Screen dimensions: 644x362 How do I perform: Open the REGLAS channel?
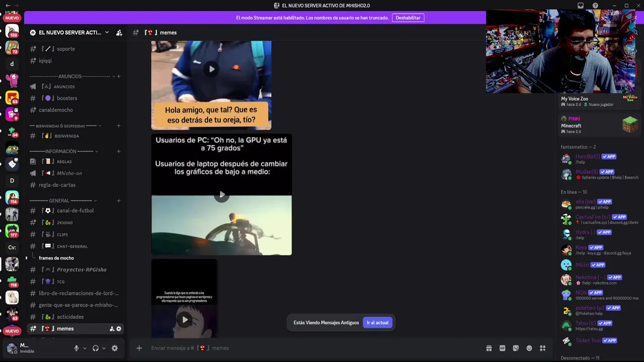coord(75,161)
